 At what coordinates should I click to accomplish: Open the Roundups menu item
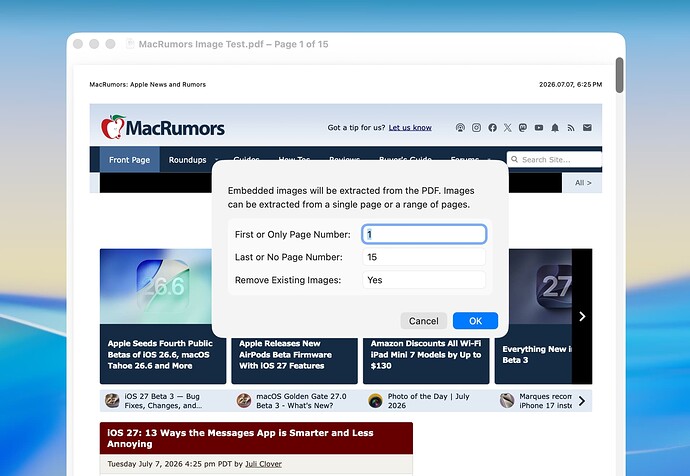coord(187,160)
